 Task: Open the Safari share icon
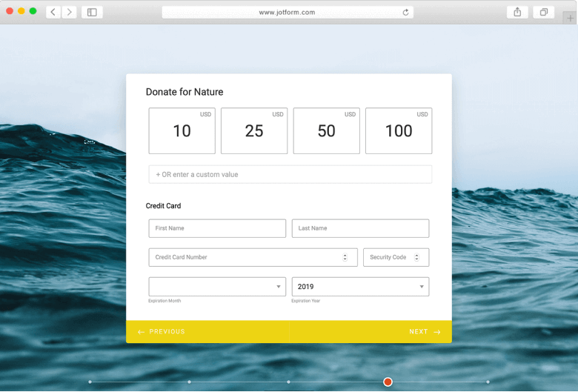coord(517,12)
